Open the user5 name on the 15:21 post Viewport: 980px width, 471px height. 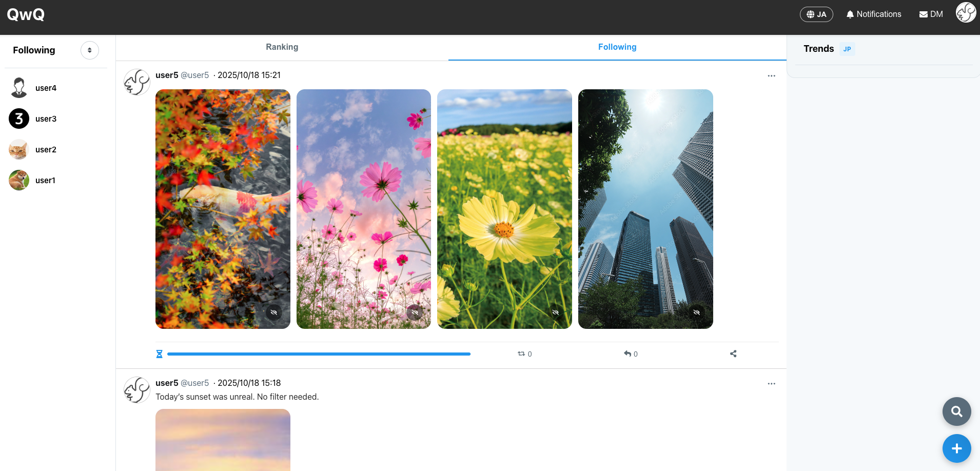pos(167,75)
